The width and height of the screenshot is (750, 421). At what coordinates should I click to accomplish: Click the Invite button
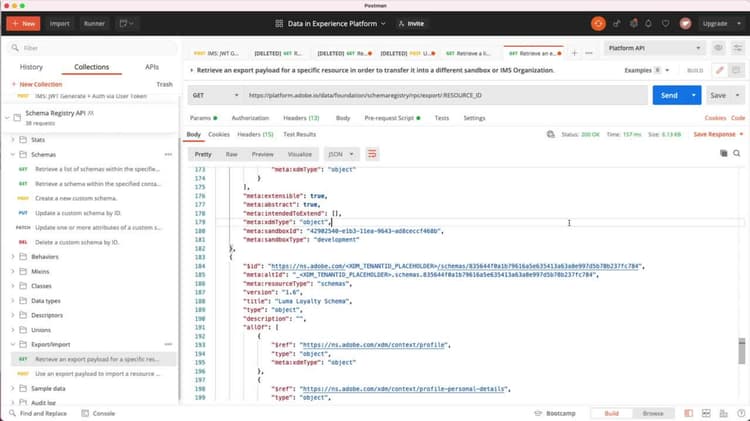pyautogui.click(x=411, y=23)
